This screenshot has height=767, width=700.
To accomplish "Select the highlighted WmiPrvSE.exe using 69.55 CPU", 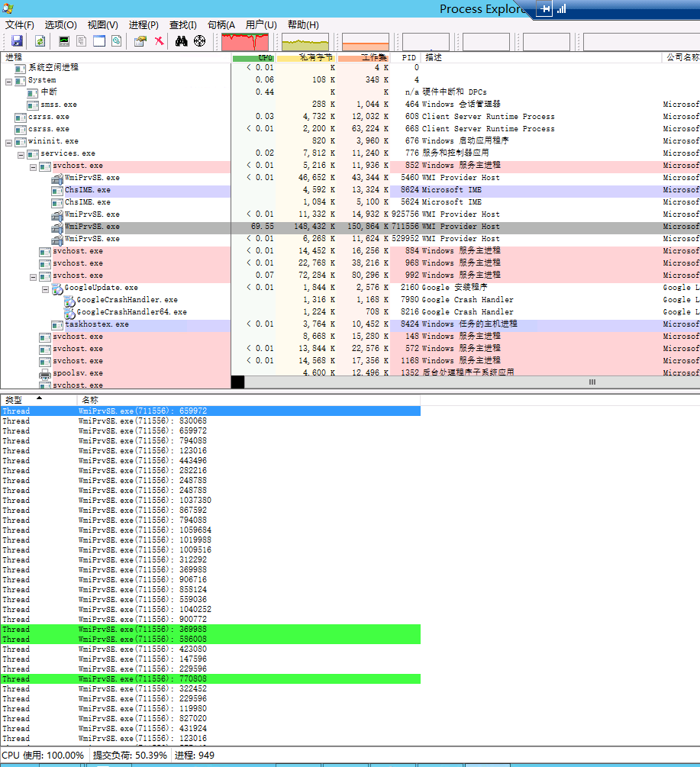I will click(x=350, y=227).
